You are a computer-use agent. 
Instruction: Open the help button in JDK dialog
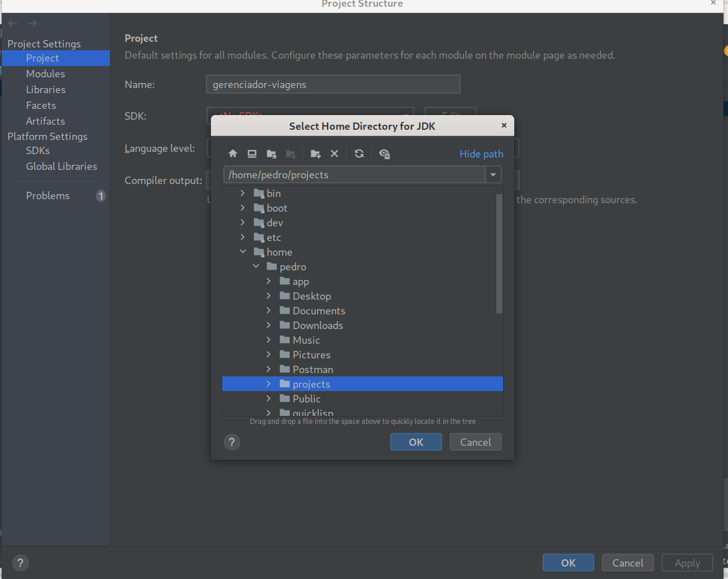(x=232, y=442)
